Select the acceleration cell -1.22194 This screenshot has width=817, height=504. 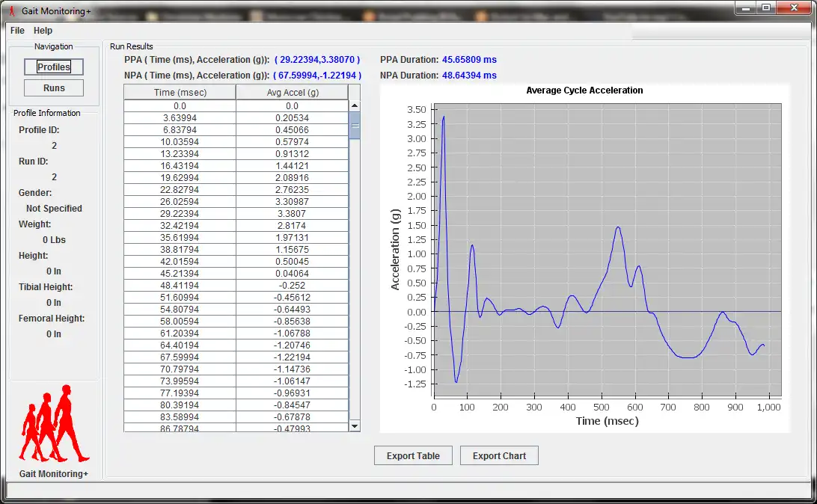point(293,357)
